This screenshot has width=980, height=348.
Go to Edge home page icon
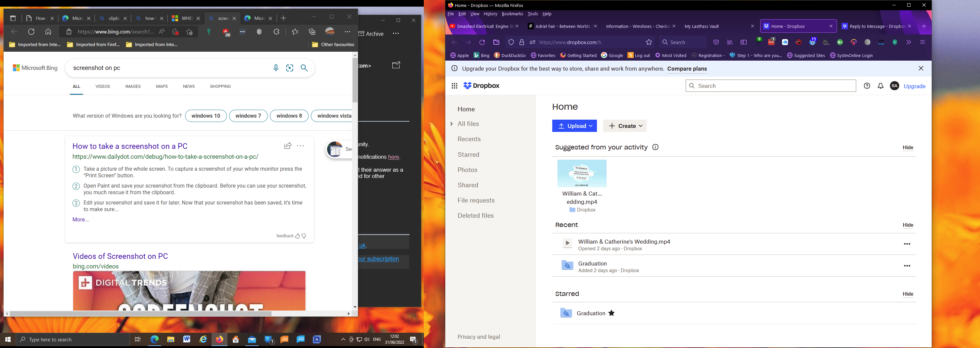48,32
